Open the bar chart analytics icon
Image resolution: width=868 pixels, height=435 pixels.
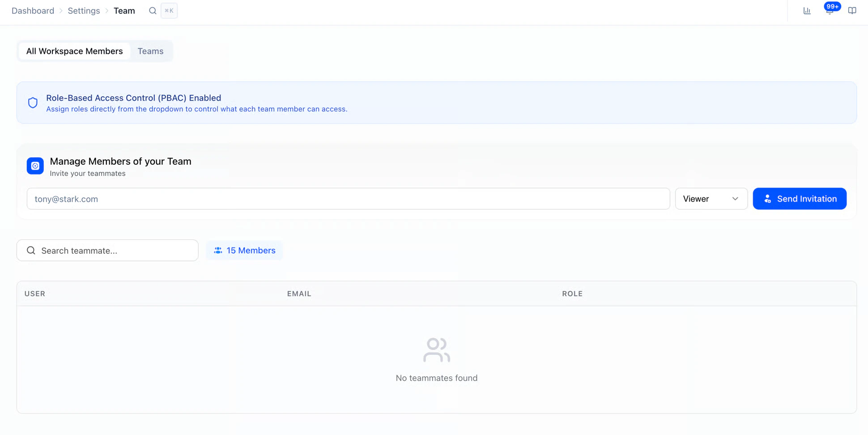point(807,11)
